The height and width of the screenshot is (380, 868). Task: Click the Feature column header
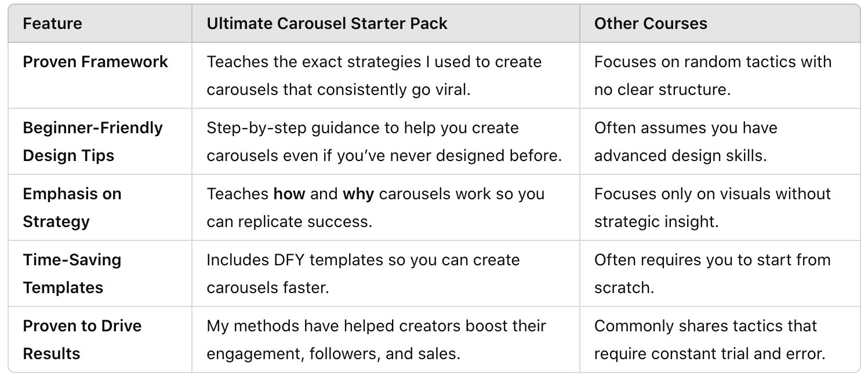click(x=52, y=24)
